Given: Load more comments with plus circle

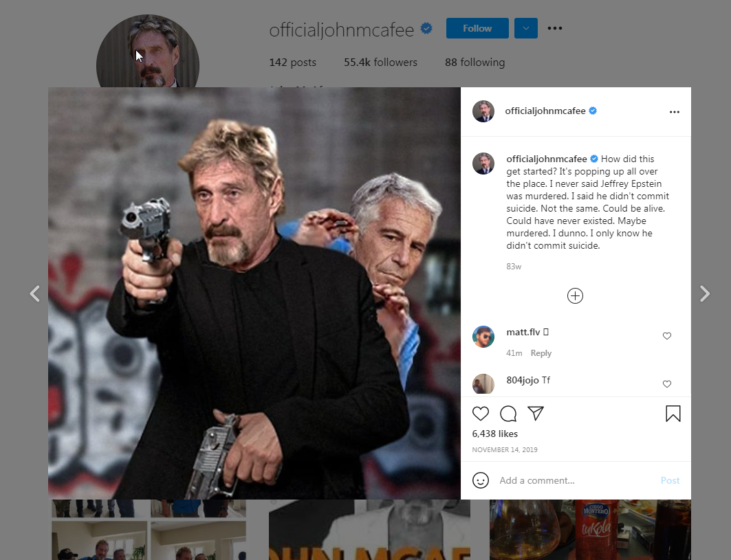Looking at the screenshot, I should click(x=575, y=296).
